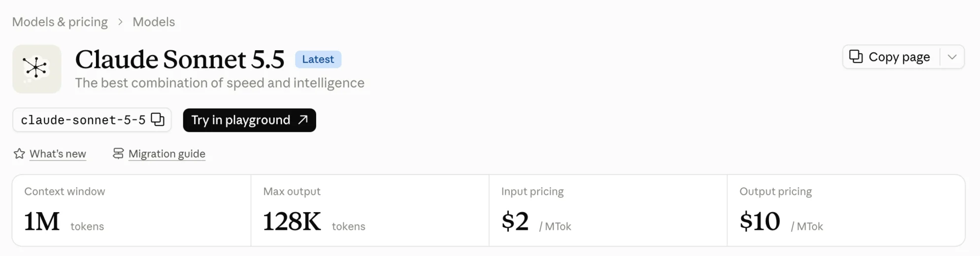
Task: Click the arrow icon in Try in playground
Action: click(303, 120)
